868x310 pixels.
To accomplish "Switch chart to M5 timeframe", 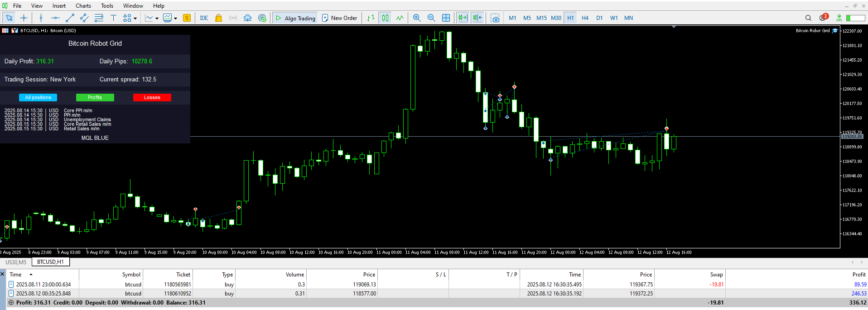I will (527, 18).
